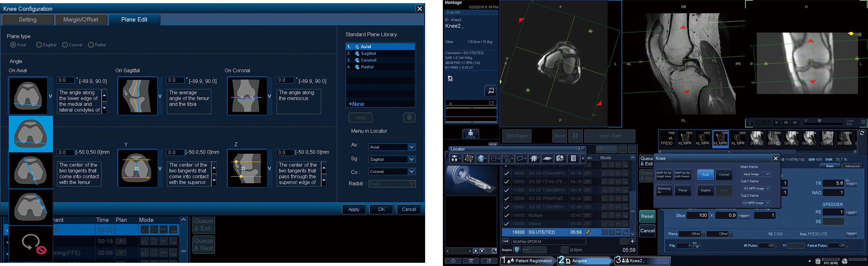Click the On Sagittal angle value field
The width and height of the screenshot is (868, 266).
coord(175,81)
